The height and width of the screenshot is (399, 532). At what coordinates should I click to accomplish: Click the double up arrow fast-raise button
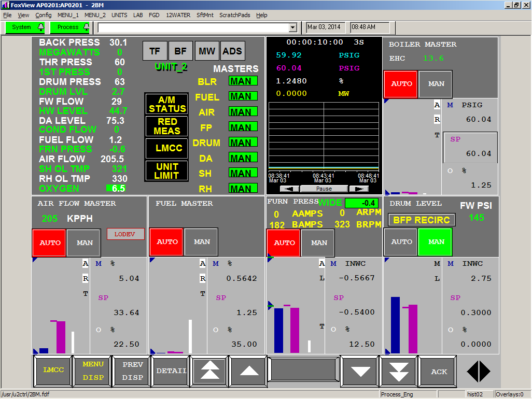coord(209,371)
